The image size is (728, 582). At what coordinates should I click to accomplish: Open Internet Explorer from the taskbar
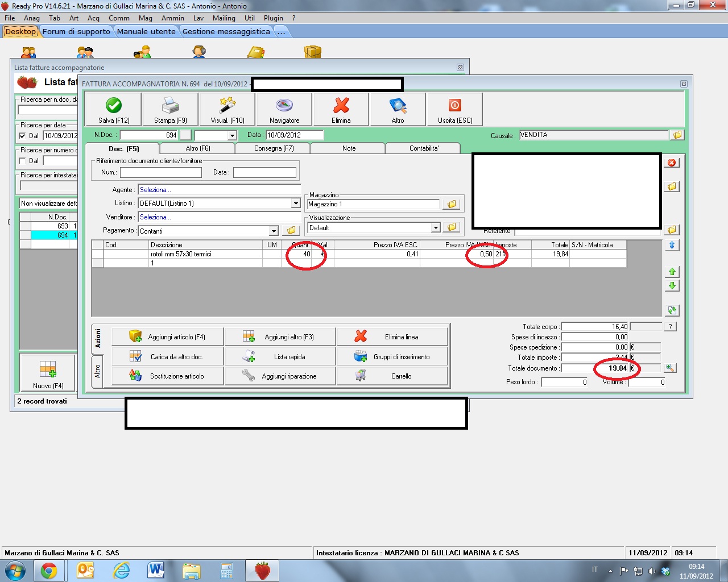(121, 570)
